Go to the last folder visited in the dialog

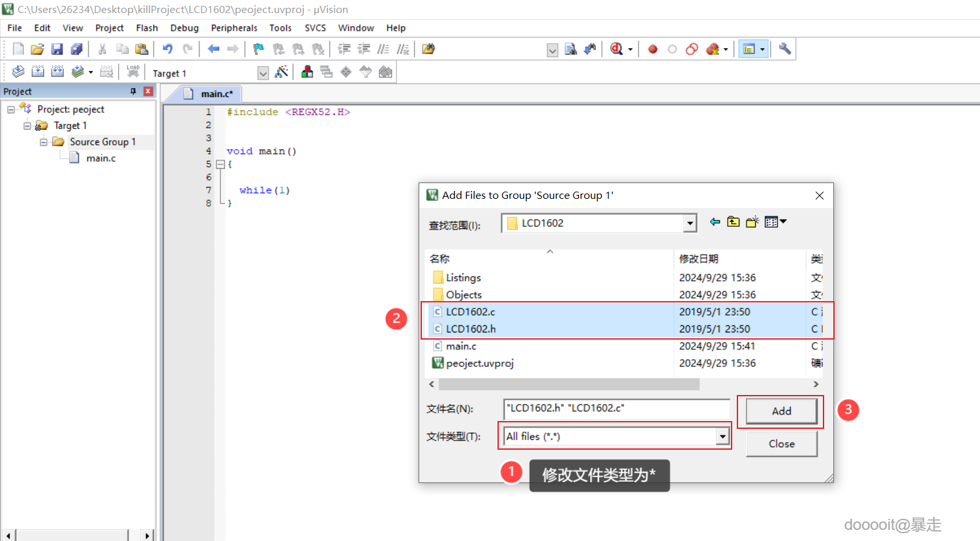[x=715, y=222]
